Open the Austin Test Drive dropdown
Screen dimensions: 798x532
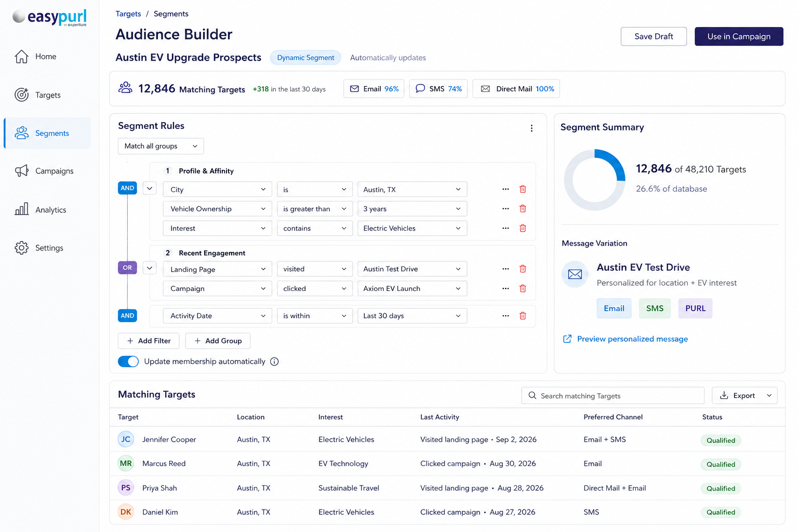tap(412, 269)
